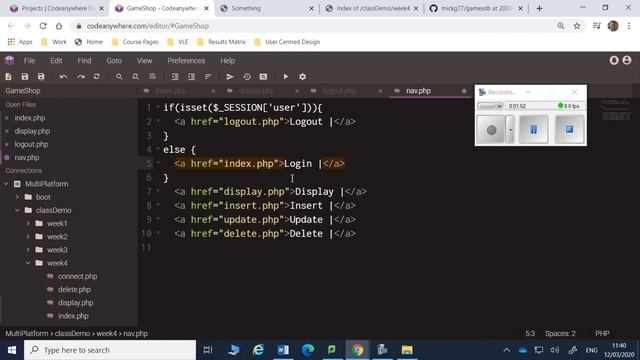Click the New File toolbar icon
The width and height of the screenshot is (640, 360).
pos(8,77)
